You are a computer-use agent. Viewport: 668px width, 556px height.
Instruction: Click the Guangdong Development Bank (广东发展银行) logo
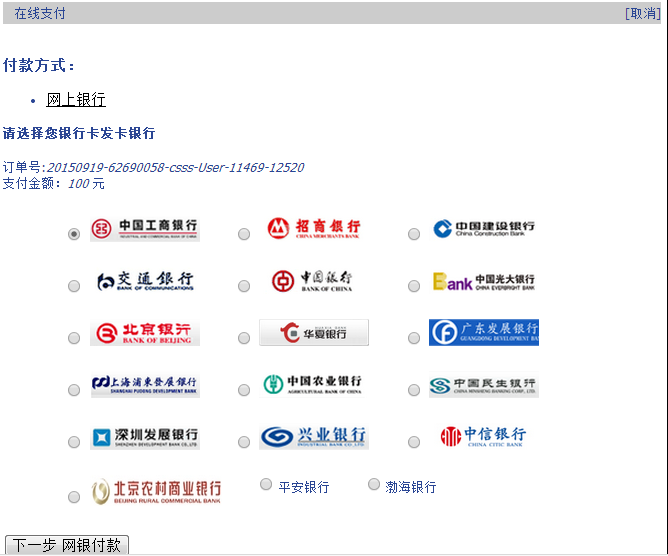484,333
